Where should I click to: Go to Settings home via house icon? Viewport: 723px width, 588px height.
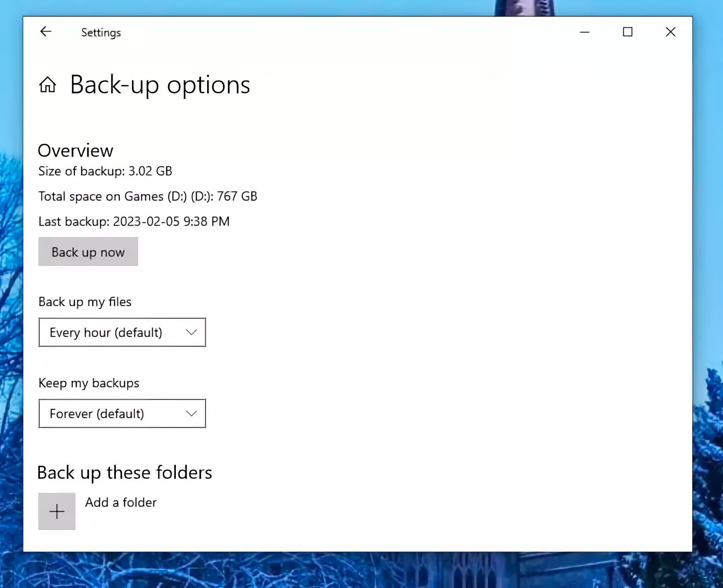47,85
